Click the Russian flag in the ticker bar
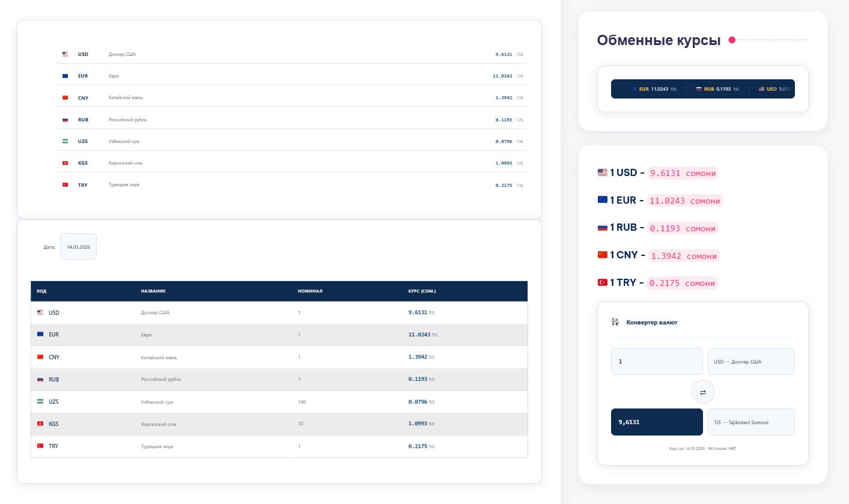Viewport: 849px width, 504px height. tap(699, 89)
